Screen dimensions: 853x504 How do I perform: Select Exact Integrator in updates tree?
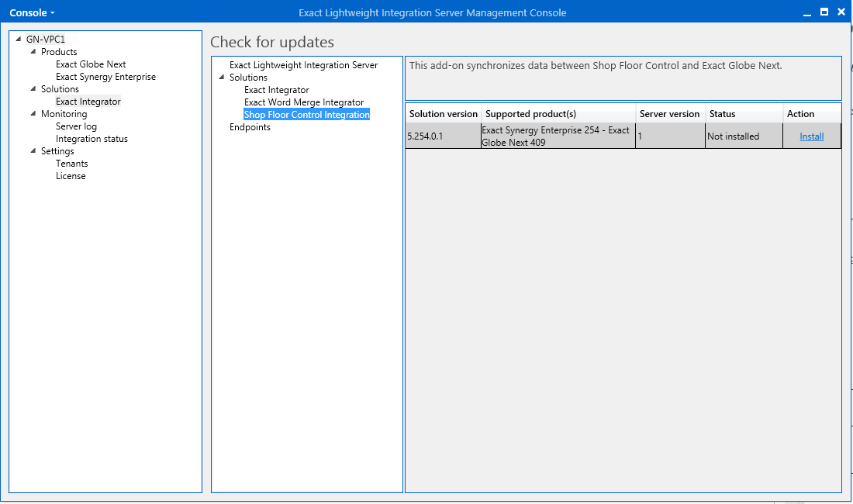[276, 90]
